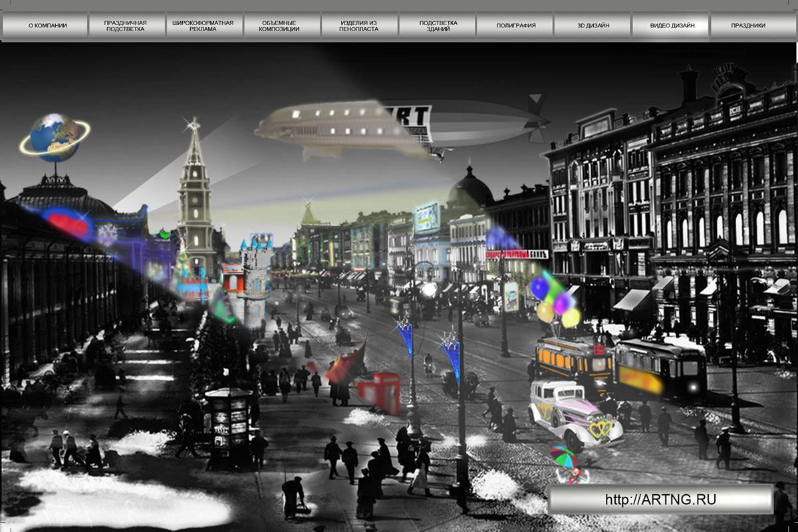Viewport: 798px width, 532px height.
Task: Go to ВИДЕО ДИЗАЙН section
Action: click(x=670, y=26)
